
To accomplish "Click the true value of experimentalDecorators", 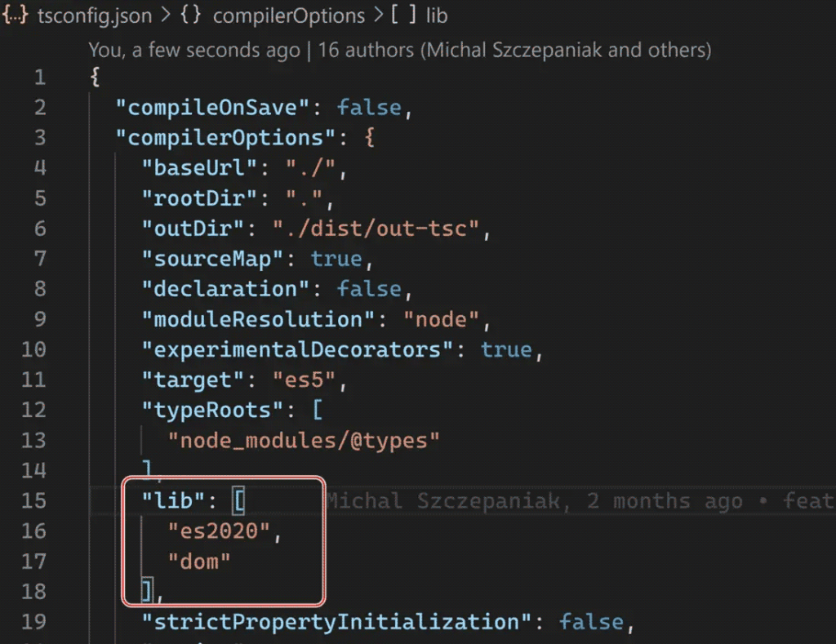I will pyautogui.click(x=506, y=349).
